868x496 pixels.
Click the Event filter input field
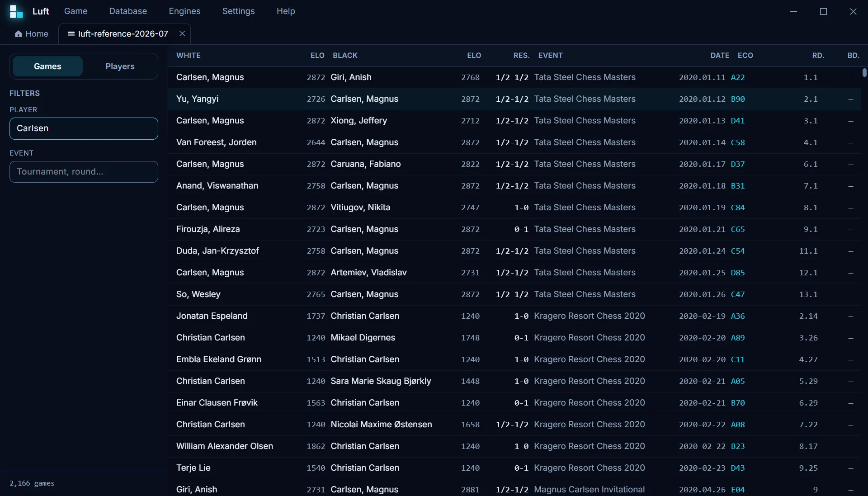pyautogui.click(x=84, y=172)
